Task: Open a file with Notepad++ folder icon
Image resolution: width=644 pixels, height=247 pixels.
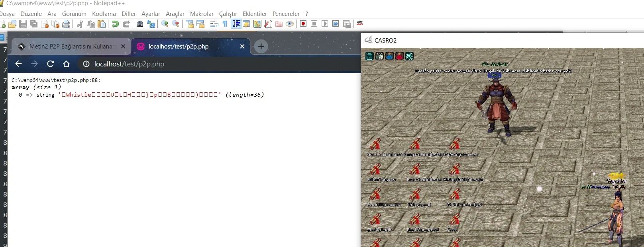Action: [12, 24]
